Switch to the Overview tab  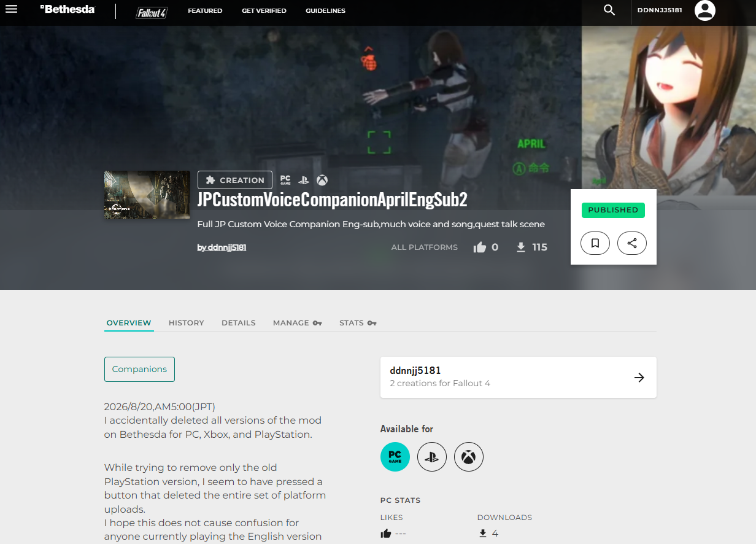click(x=129, y=323)
